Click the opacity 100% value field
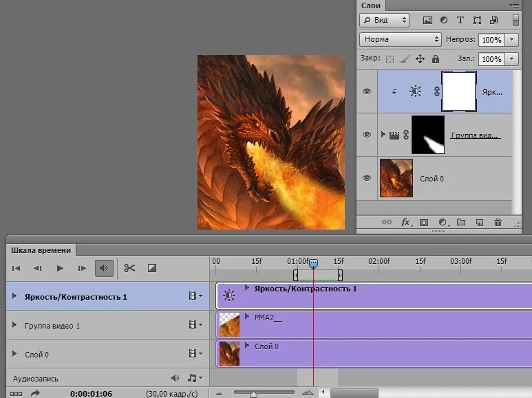The height and width of the screenshot is (398, 532). 491,40
